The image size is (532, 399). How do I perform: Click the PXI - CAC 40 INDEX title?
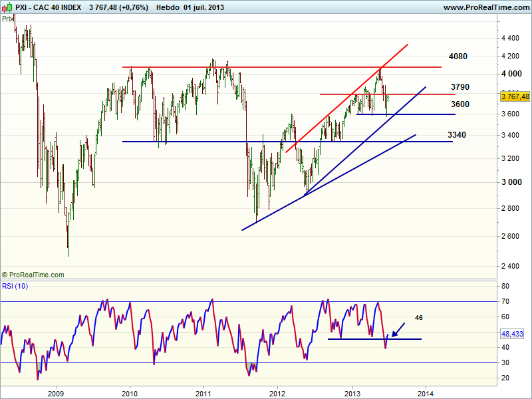47,7
